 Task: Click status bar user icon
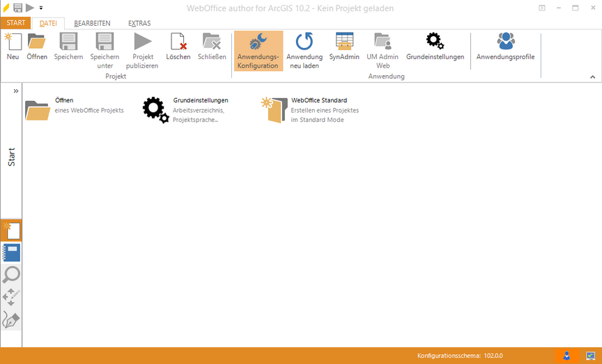[566, 356]
